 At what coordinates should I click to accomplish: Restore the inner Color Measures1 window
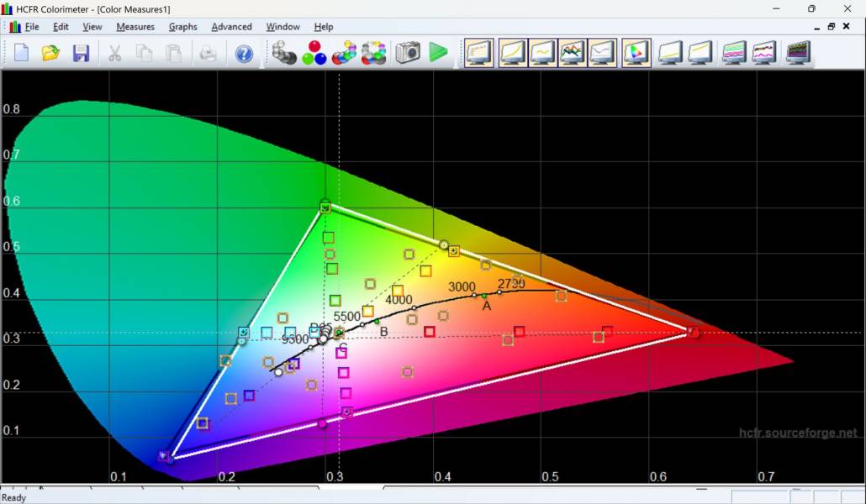coord(831,27)
